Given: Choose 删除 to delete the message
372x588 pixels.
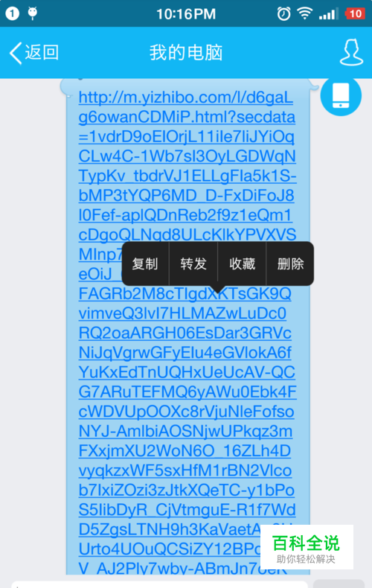Looking at the screenshot, I should pos(290,263).
